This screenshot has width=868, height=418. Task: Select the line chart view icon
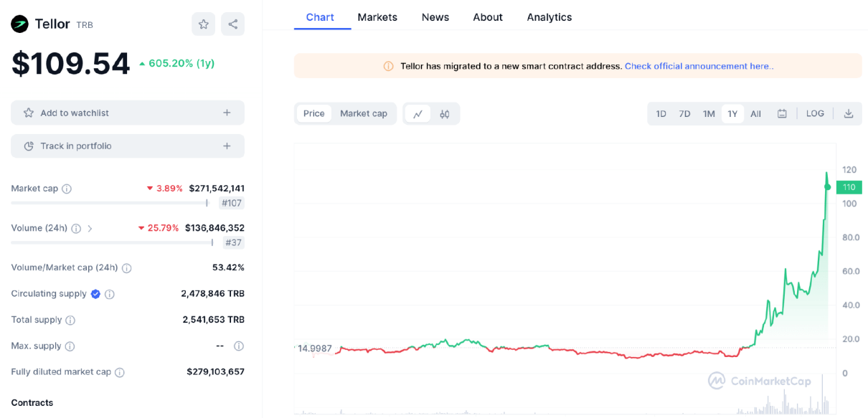point(418,114)
